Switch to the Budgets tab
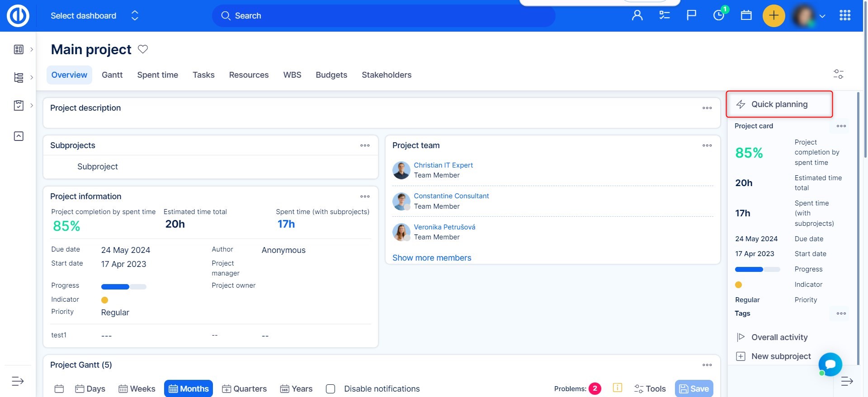This screenshot has width=868, height=397. point(331,75)
